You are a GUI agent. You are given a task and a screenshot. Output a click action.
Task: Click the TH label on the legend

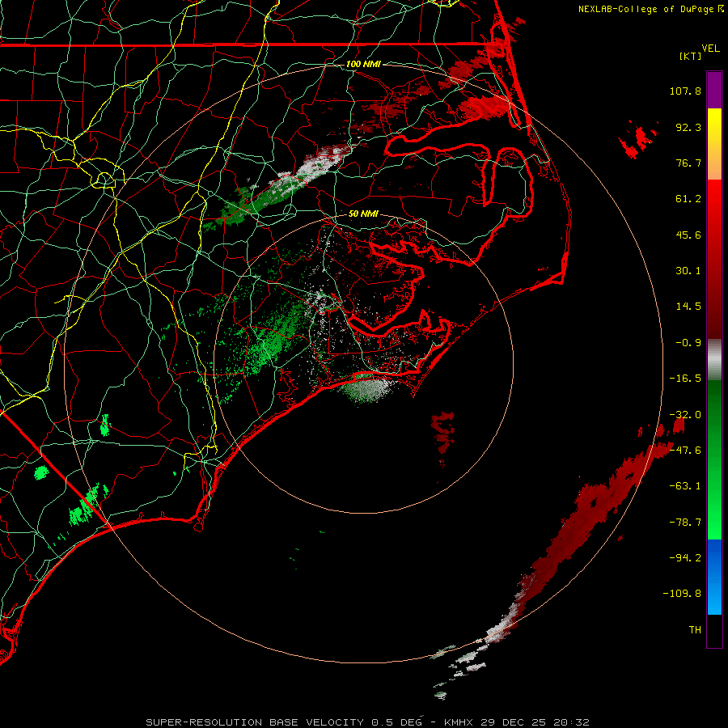(x=695, y=630)
